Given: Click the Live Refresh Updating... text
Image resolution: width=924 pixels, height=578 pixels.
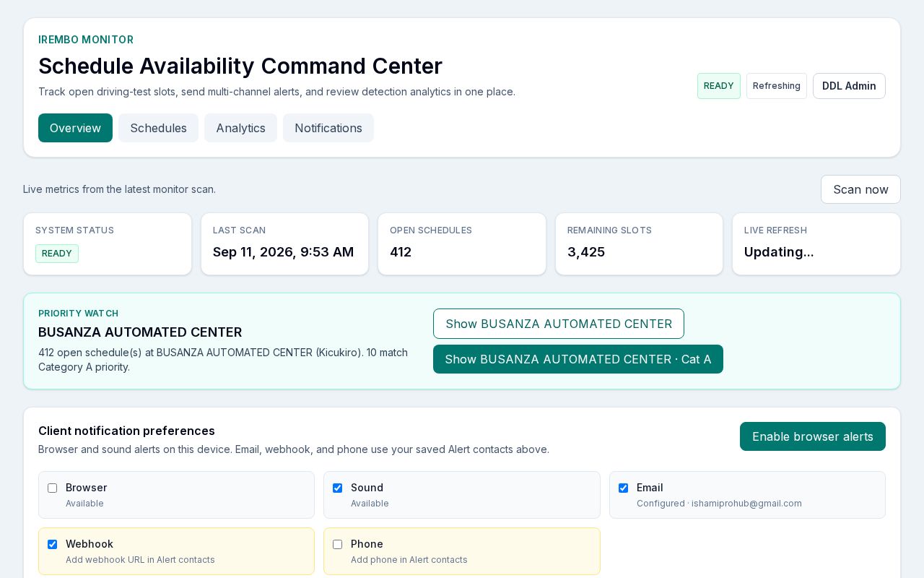Looking at the screenshot, I should coord(779,252).
